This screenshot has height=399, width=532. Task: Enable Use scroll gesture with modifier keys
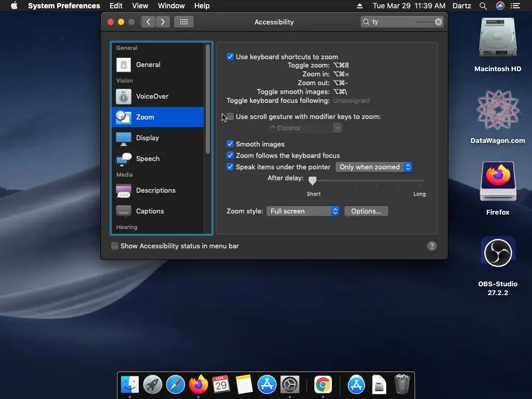(230, 116)
